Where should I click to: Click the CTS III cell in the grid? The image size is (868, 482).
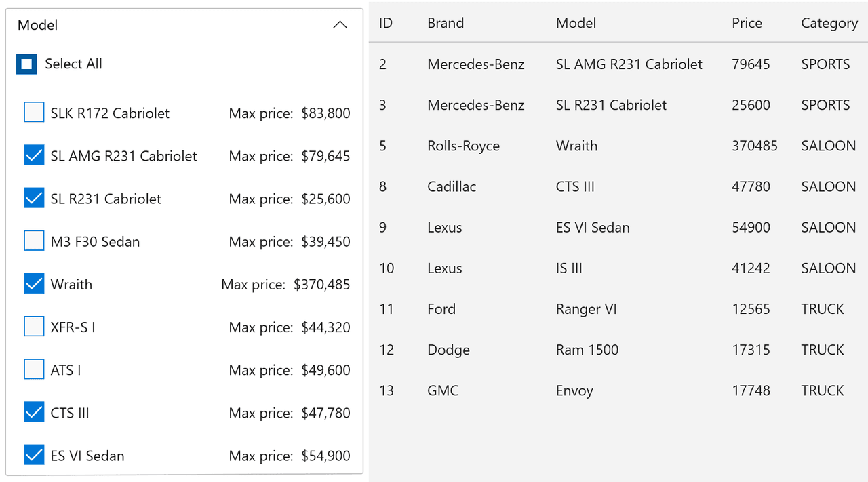point(575,186)
